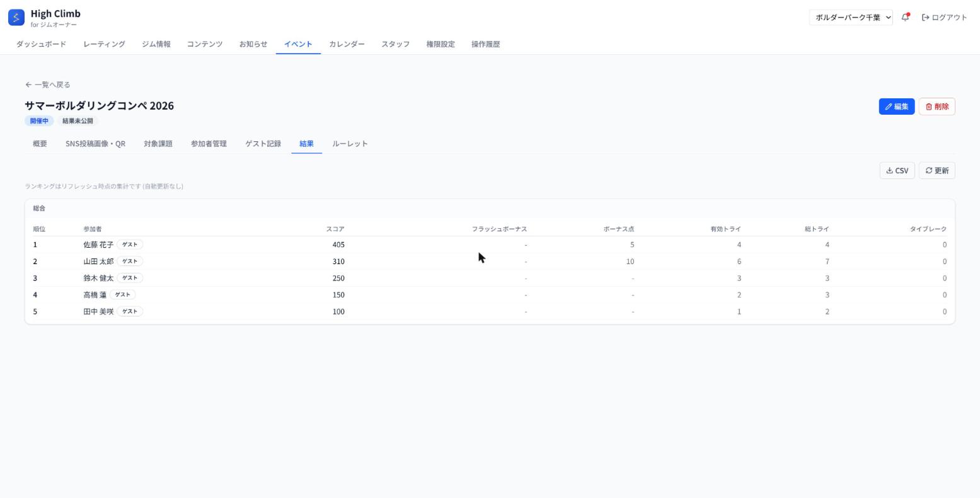This screenshot has width=980, height=498.
Task: Open the スタッフ navigation item
Action: (x=395, y=44)
